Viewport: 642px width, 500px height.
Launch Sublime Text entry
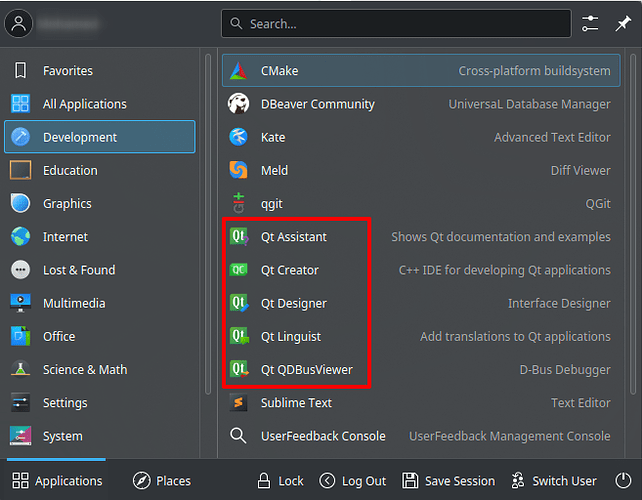point(421,403)
